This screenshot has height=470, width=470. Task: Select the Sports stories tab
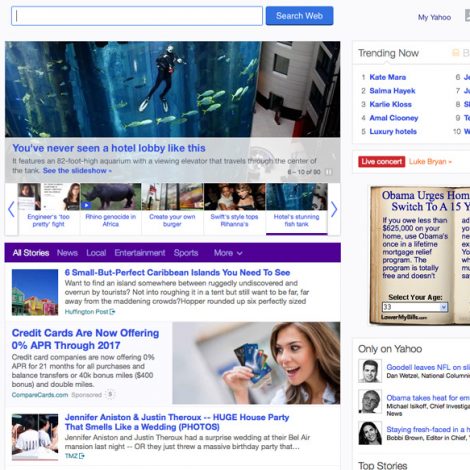186,253
